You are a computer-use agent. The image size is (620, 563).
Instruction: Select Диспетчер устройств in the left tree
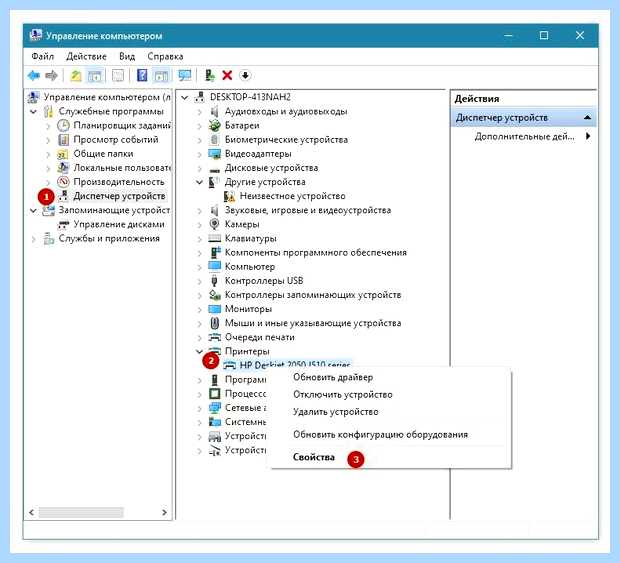coord(119,196)
